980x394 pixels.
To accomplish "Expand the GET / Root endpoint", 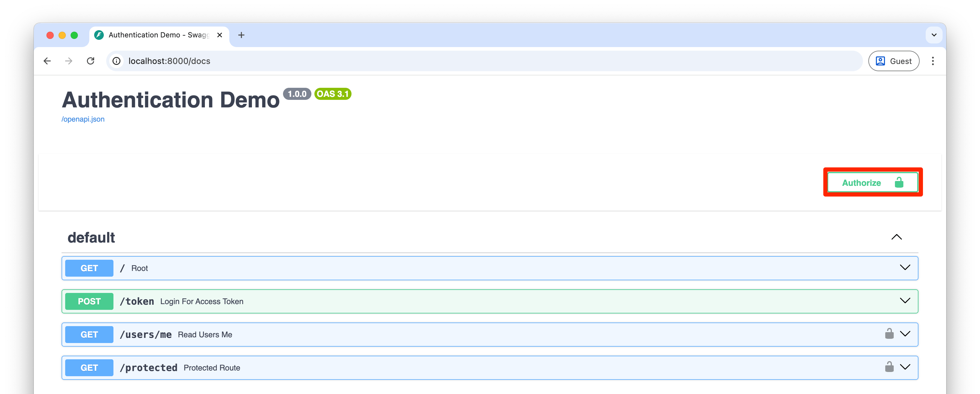I will [x=905, y=268].
